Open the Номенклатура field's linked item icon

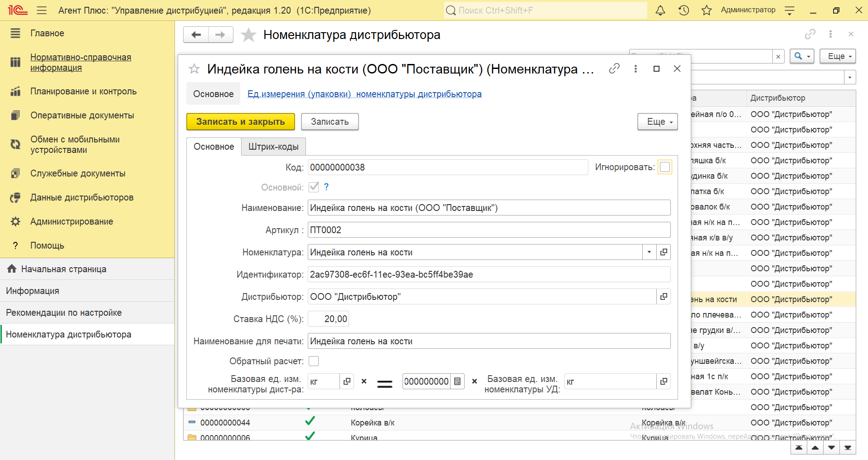664,252
